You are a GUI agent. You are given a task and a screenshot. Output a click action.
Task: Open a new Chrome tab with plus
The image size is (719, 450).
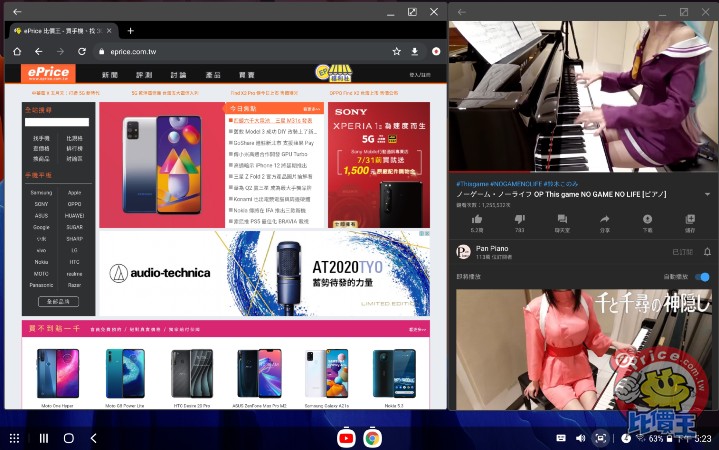click(131, 31)
